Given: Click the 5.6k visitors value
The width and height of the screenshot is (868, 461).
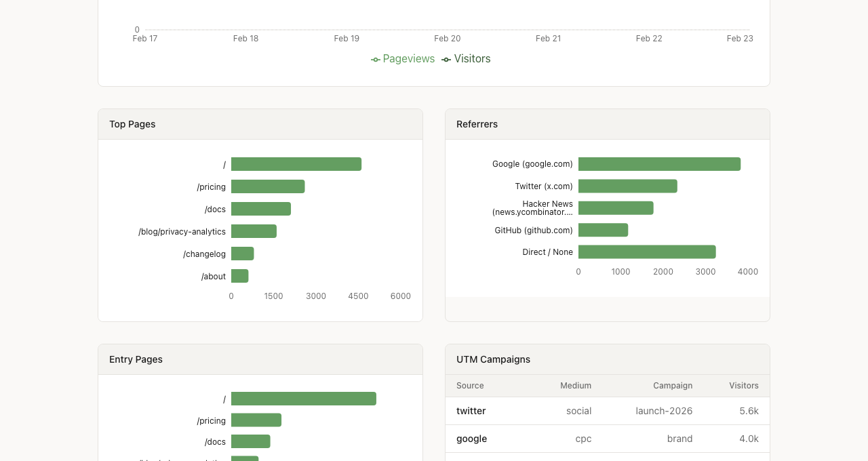Looking at the screenshot, I should click(749, 411).
